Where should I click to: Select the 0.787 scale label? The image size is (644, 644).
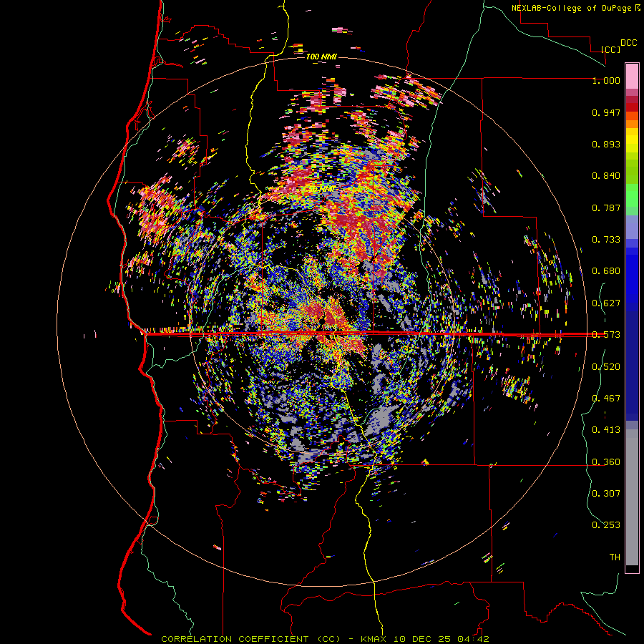click(x=606, y=208)
